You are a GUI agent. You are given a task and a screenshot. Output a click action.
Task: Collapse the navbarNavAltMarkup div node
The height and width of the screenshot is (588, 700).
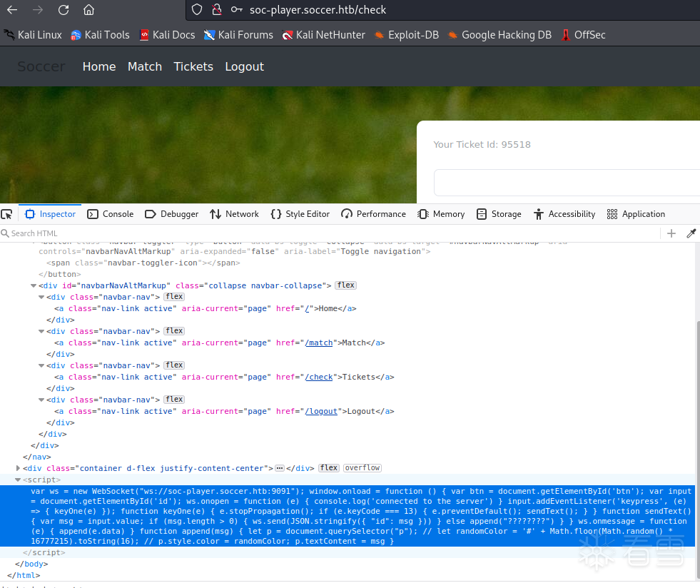[34, 285]
